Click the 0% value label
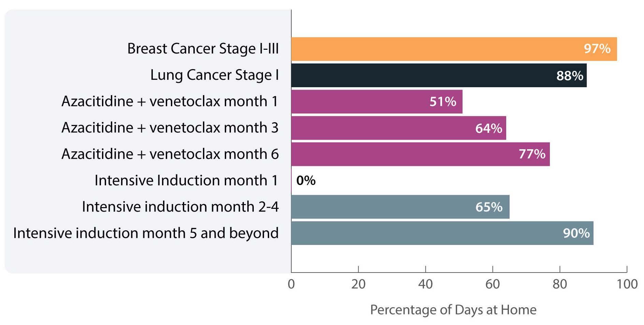The width and height of the screenshot is (644, 325). 306,181
